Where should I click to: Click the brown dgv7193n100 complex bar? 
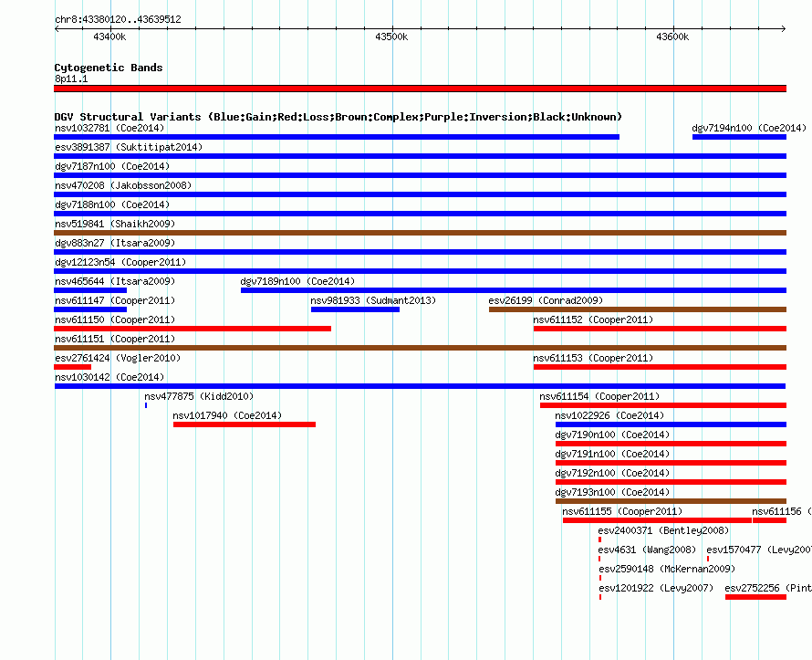tap(671, 501)
